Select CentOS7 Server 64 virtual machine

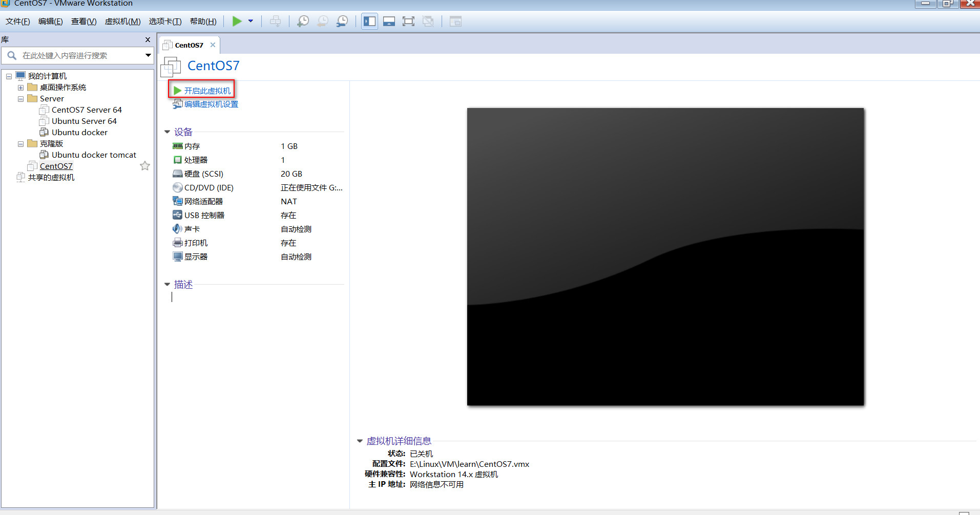(87, 110)
